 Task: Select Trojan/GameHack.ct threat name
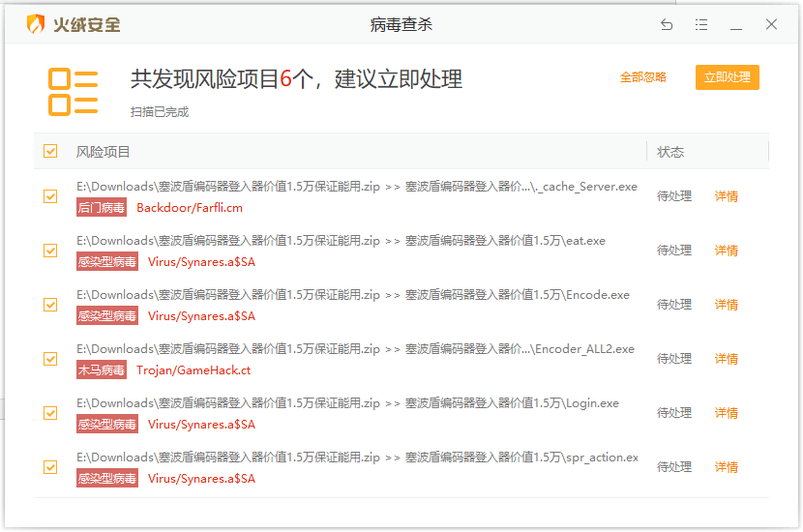(x=193, y=370)
